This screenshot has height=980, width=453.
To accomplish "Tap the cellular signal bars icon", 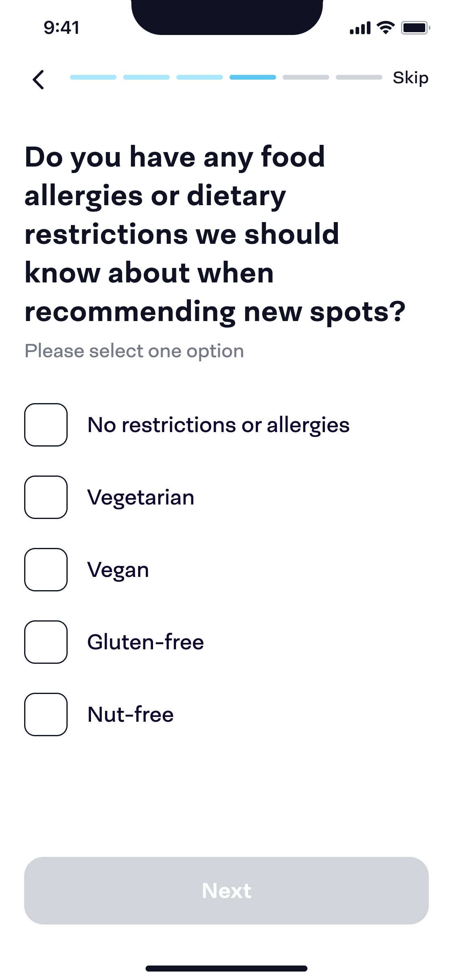I will pos(360,28).
